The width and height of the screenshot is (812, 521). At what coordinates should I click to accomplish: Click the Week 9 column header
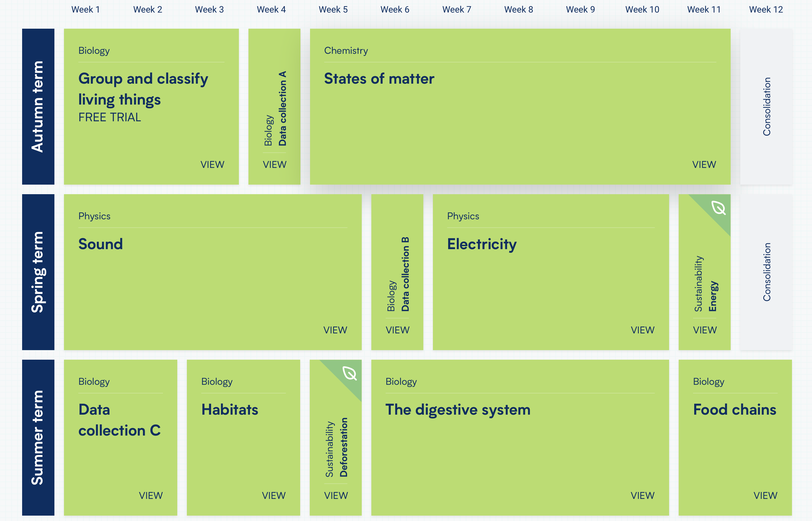click(581, 10)
